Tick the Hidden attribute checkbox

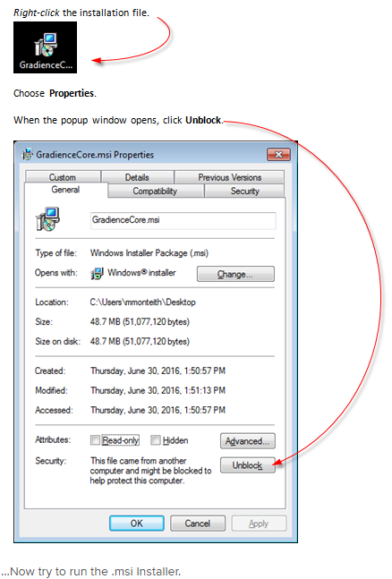[155, 439]
